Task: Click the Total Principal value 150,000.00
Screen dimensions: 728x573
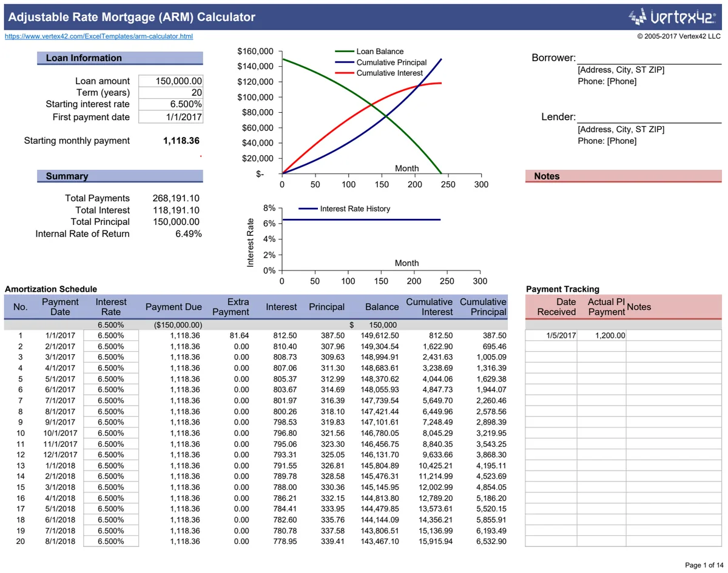Action: pos(176,222)
